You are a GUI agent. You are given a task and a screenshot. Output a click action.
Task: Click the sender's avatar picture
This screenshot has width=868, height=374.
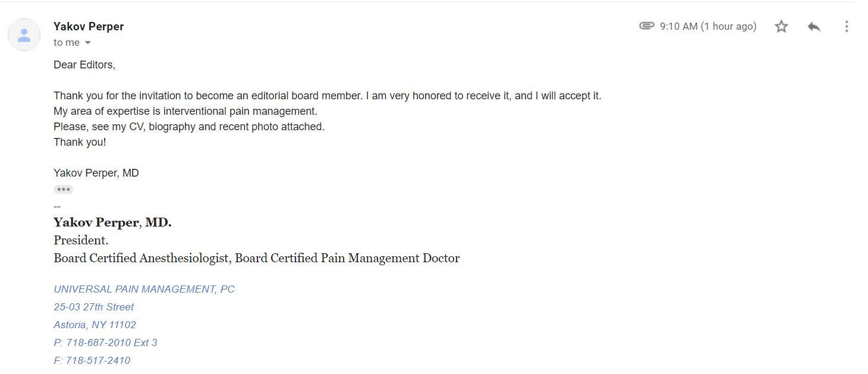tap(24, 34)
